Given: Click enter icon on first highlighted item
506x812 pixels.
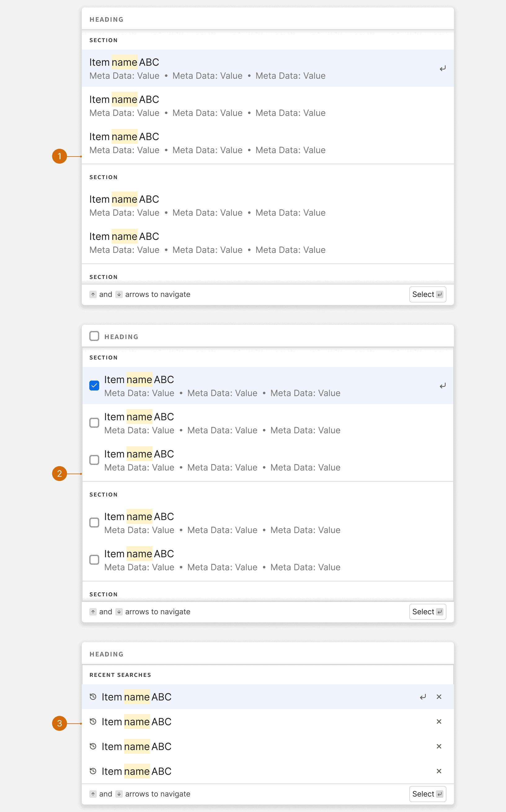Looking at the screenshot, I should point(442,68).
